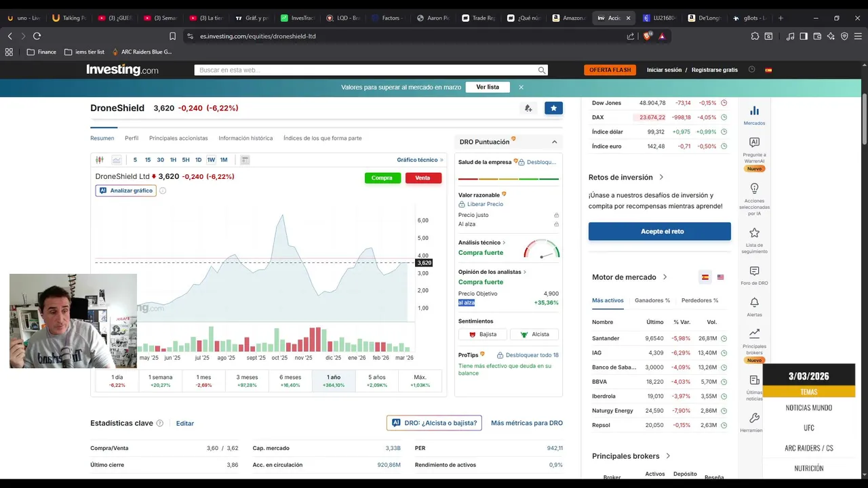Expand Opinión de los analistas arrow
The width and height of the screenshot is (868, 488).
pyautogui.click(x=525, y=272)
